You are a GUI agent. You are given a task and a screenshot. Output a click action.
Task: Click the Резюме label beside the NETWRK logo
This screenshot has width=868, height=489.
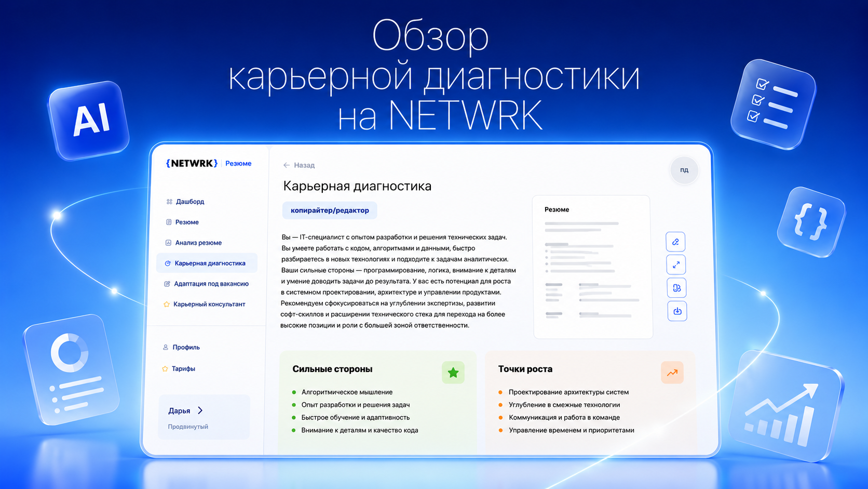(238, 163)
